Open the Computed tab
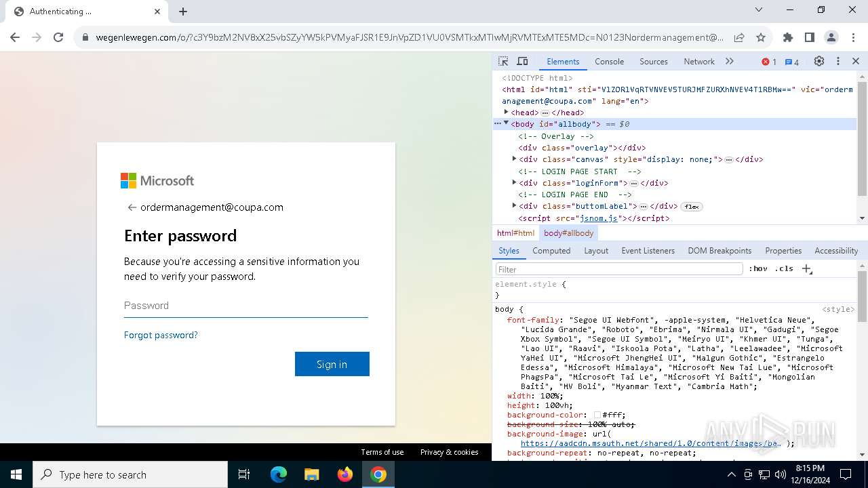 (x=551, y=251)
